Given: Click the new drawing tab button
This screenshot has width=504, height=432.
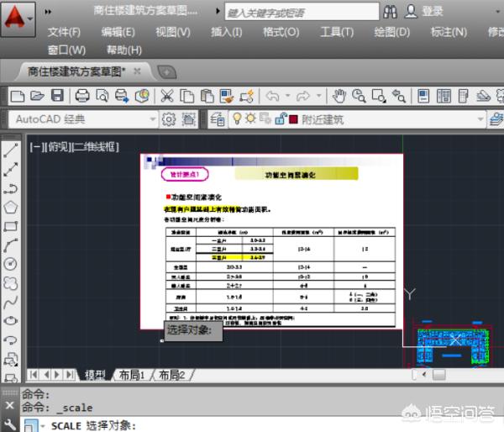Looking at the screenshot, I should pos(167,72).
